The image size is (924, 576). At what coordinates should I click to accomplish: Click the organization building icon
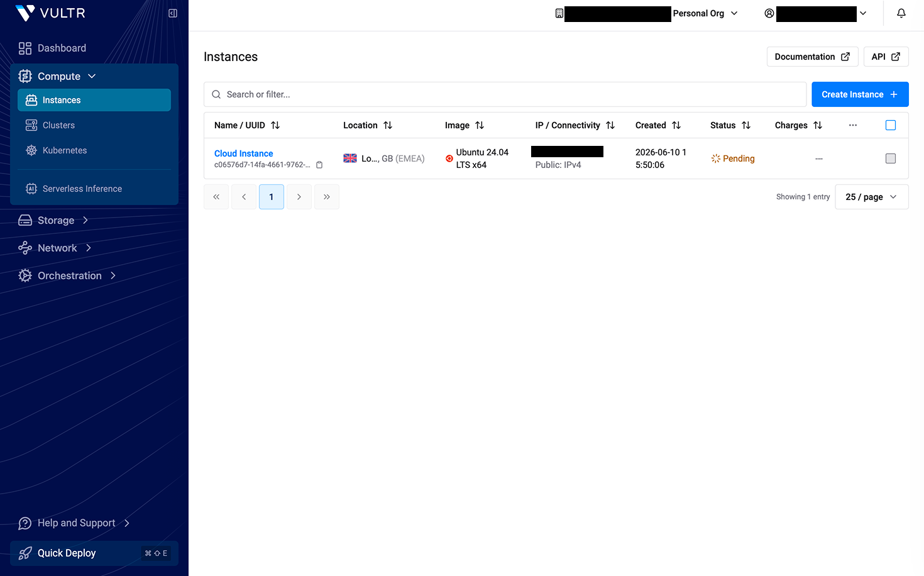tap(559, 13)
